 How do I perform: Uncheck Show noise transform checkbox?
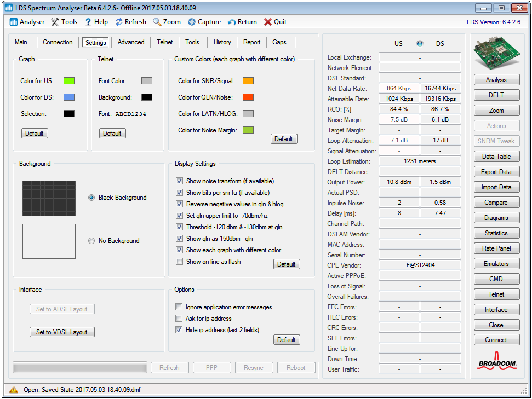coord(179,181)
